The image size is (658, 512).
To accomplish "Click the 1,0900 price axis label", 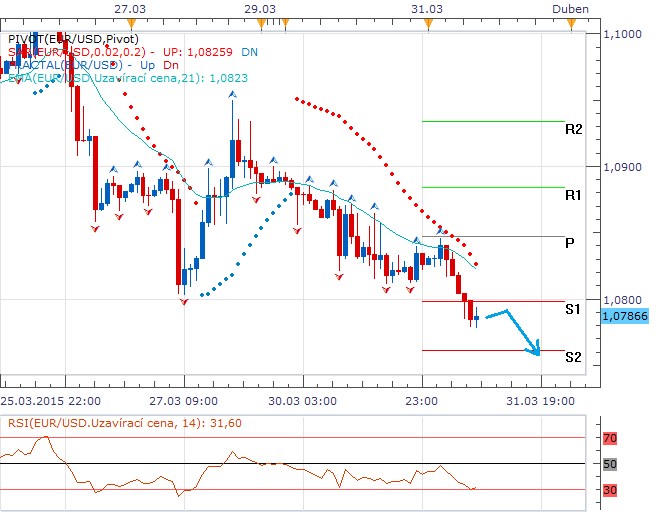I will pyautogui.click(x=624, y=166).
